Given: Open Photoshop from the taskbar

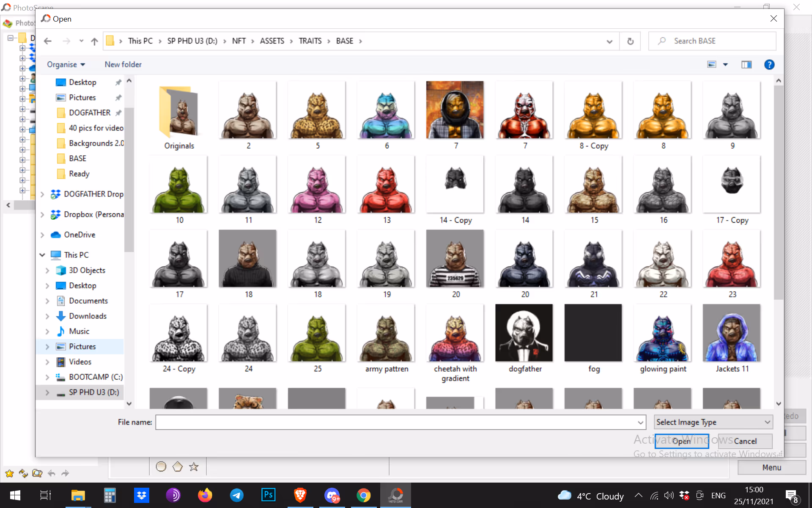Looking at the screenshot, I should [269, 494].
